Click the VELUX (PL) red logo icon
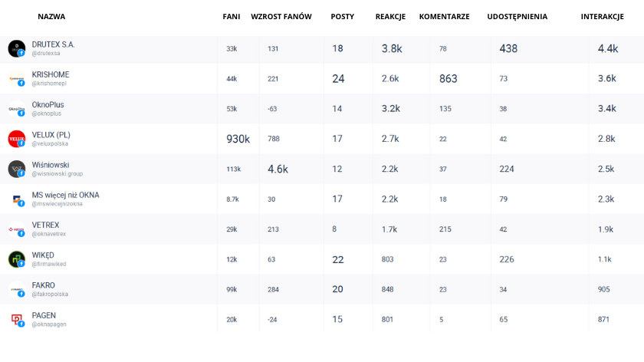The height and width of the screenshot is (362, 644). pyautogui.click(x=16, y=139)
